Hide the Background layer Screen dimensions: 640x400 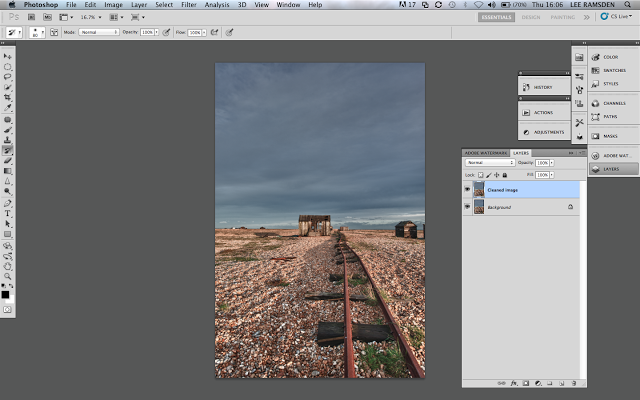click(x=467, y=207)
